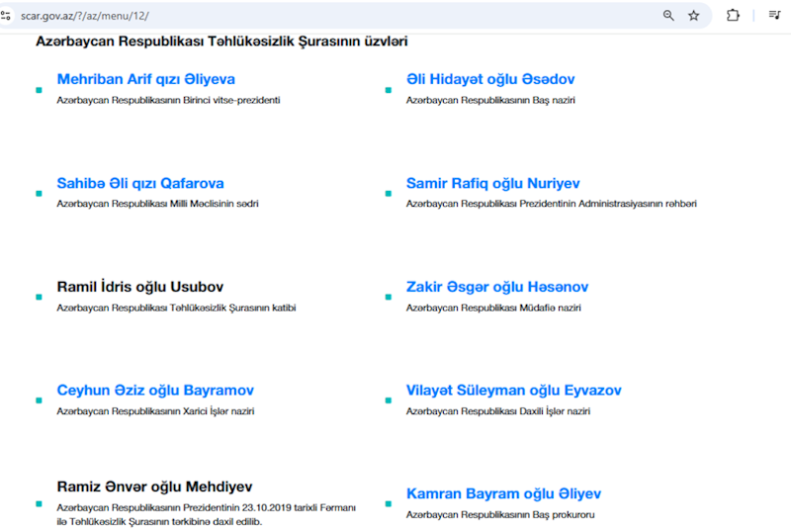The height and width of the screenshot is (532, 791).
Task: Open Əli Hidayət oğlu Əsədov link
Action: click(x=490, y=79)
